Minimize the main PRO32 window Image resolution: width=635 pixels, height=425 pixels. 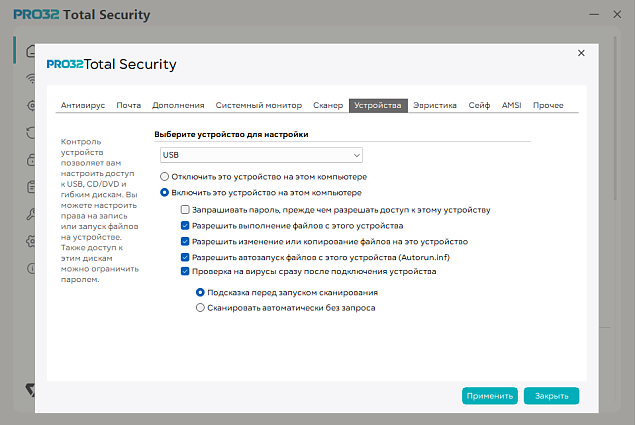click(594, 15)
